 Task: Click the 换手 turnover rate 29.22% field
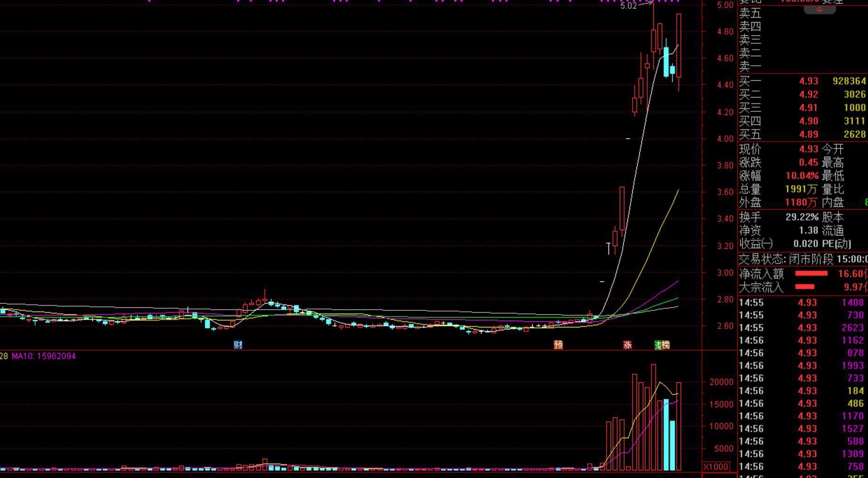pyautogui.click(x=802, y=217)
